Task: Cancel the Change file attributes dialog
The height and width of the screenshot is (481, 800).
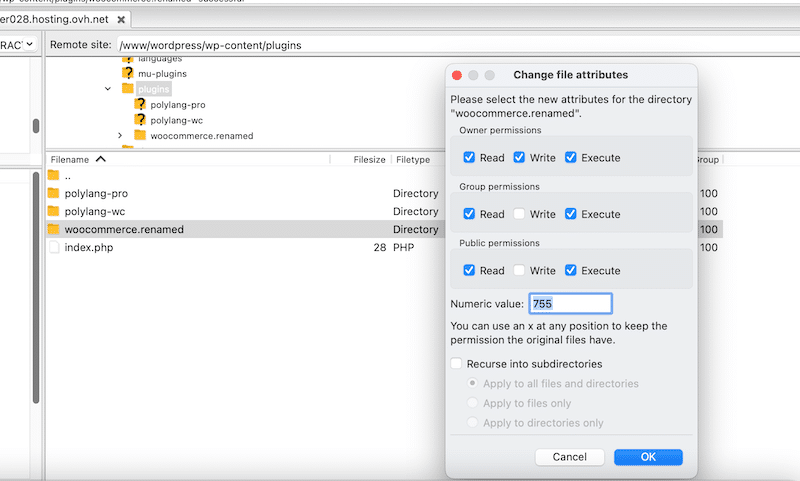Action: pos(569,457)
